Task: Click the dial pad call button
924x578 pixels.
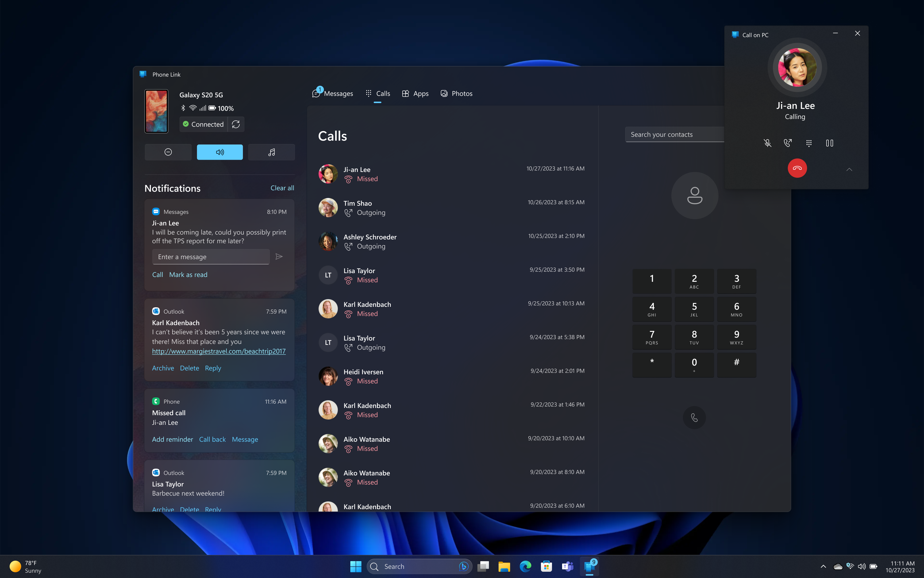Action: point(694,417)
